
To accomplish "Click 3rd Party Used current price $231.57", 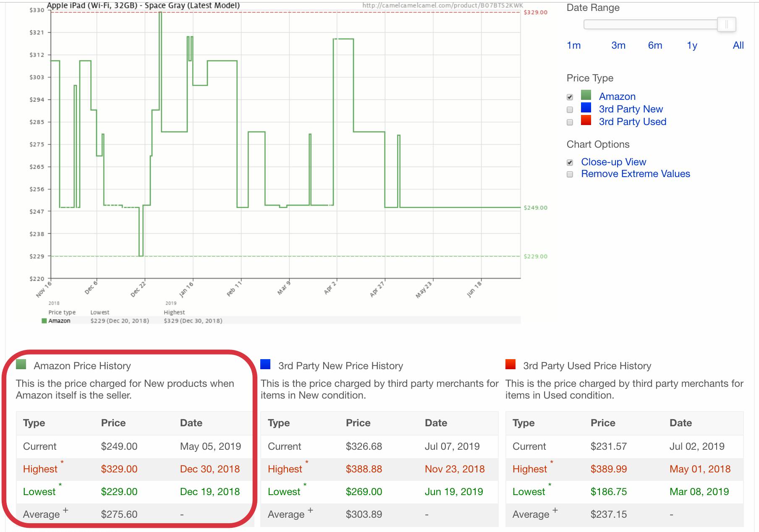I will tap(609, 446).
